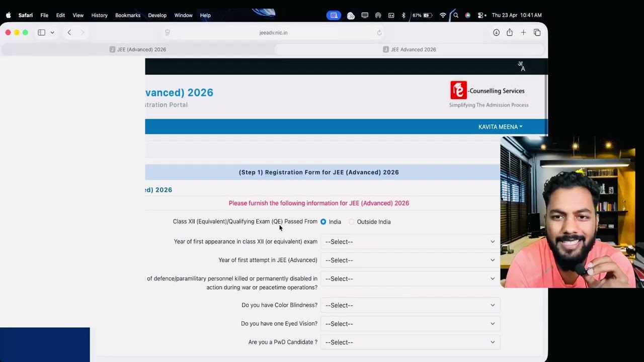
Task: Click the page reader icon in address bar
Action: tap(168, 33)
